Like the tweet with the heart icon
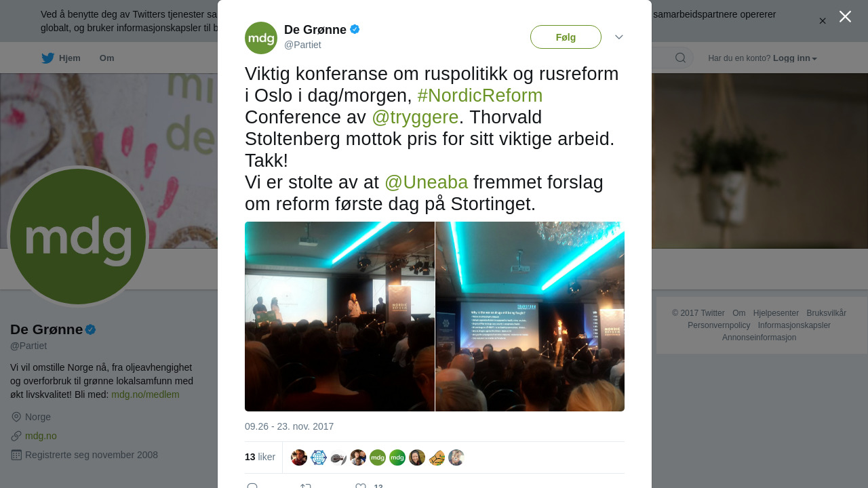 tap(361, 486)
